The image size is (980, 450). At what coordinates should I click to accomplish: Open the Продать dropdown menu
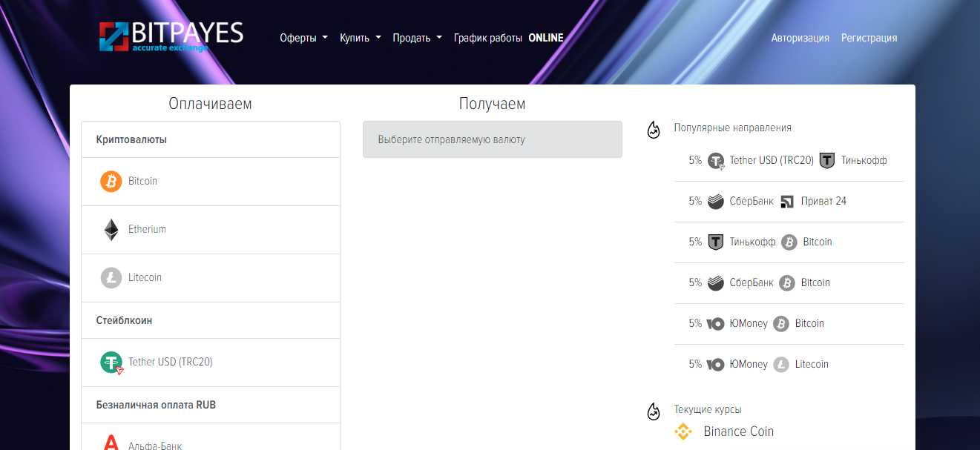point(417,38)
